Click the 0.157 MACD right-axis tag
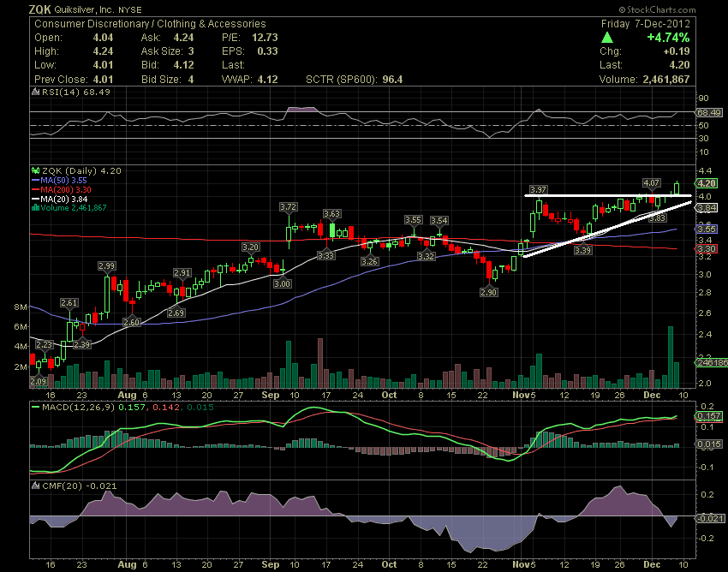The width and height of the screenshot is (728, 572). pyautogui.click(x=708, y=416)
